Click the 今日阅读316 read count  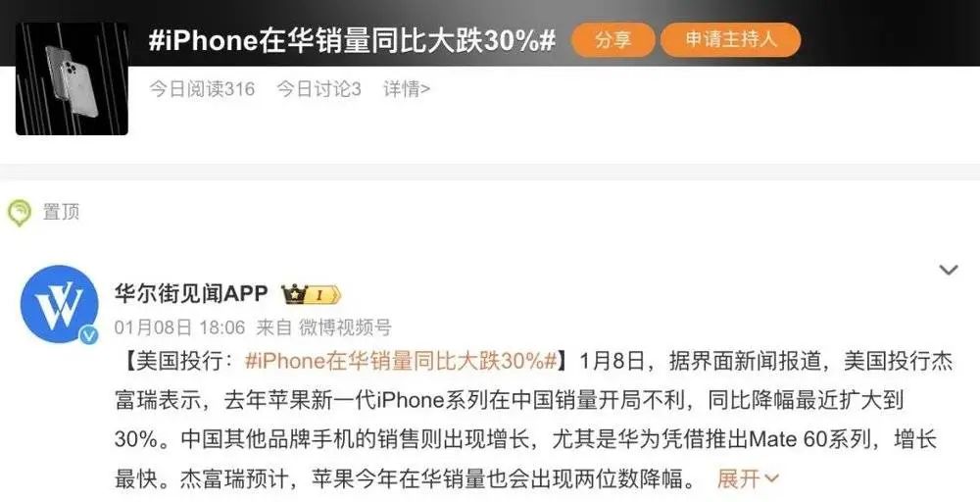[202, 89]
